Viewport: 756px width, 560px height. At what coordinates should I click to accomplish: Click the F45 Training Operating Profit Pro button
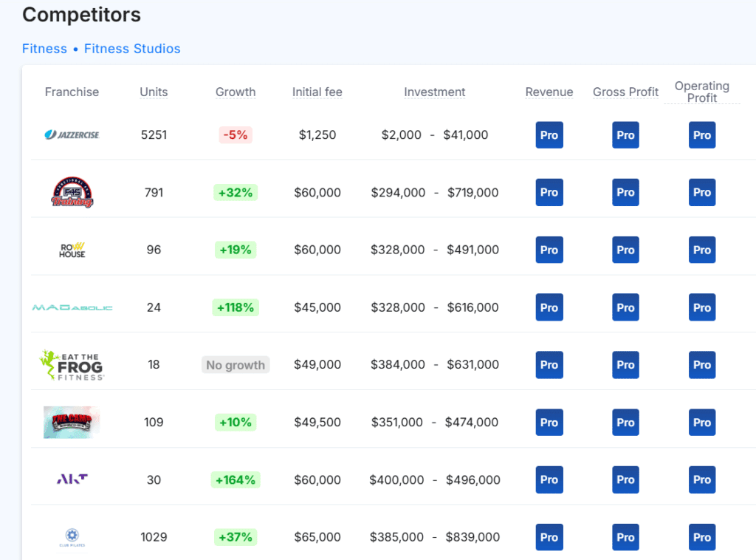[702, 193]
